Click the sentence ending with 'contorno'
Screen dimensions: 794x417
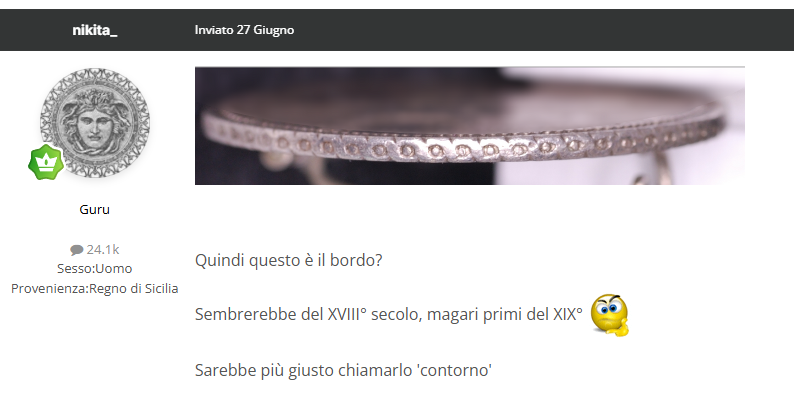point(343,370)
